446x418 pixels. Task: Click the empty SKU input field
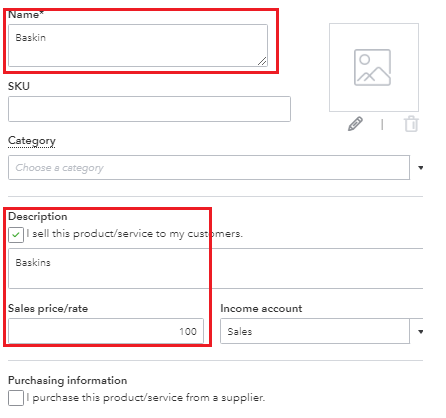click(x=149, y=109)
